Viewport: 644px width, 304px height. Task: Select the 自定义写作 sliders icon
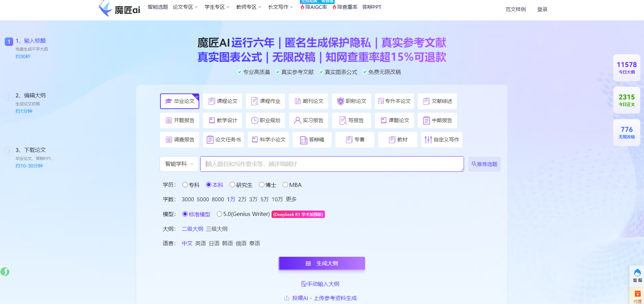pyautogui.click(x=428, y=140)
